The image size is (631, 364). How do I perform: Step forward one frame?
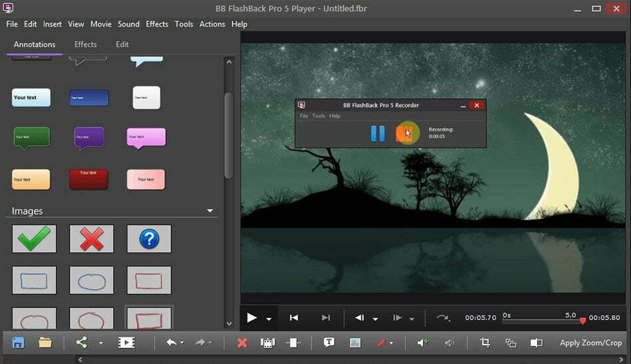(397, 318)
